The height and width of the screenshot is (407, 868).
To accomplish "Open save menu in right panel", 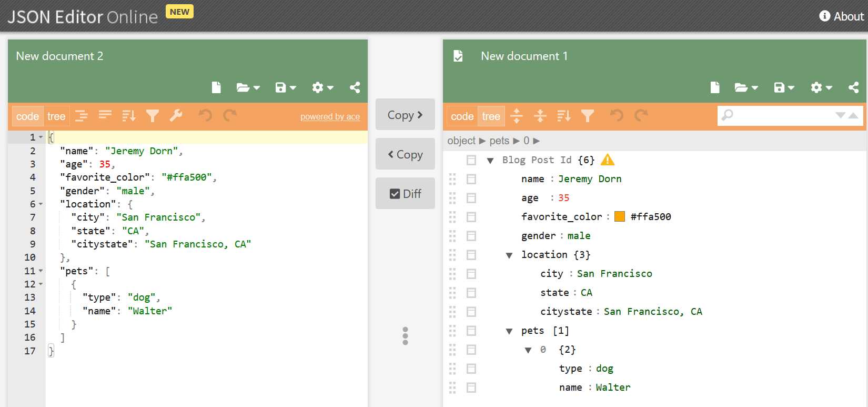I will pyautogui.click(x=784, y=87).
